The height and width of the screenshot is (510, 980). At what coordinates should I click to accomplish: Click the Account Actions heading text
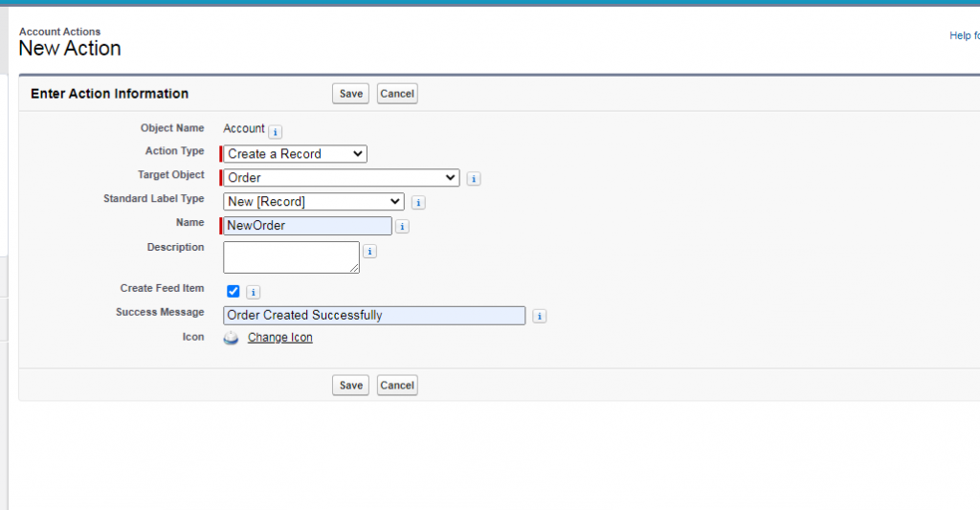(x=59, y=32)
